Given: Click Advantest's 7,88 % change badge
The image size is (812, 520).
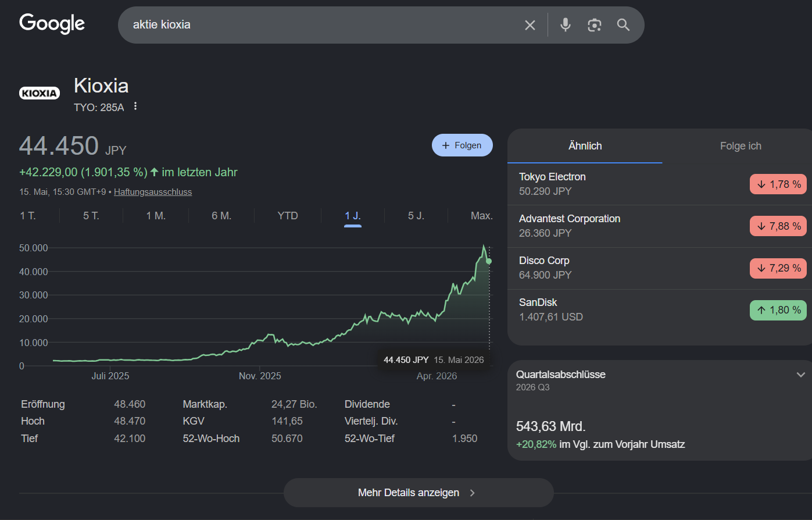Looking at the screenshot, I should [x=778, y=226].
